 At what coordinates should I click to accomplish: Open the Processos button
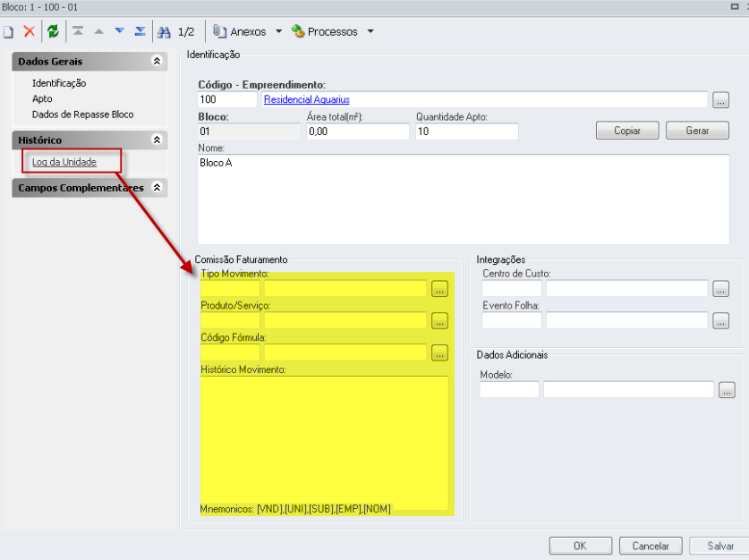point(325,31)
